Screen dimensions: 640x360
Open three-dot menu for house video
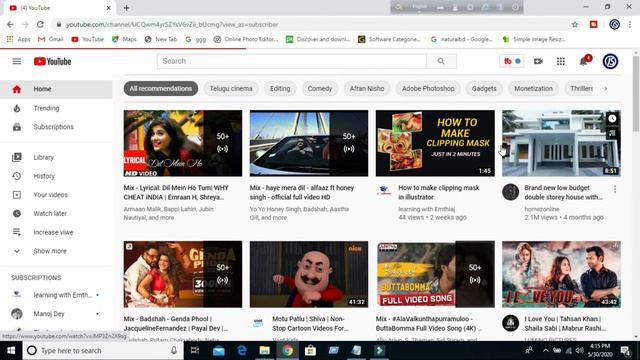[615, 189]
